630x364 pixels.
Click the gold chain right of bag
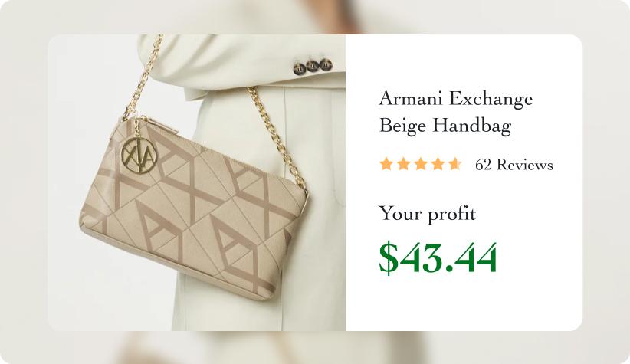click(x=277, y=139)
